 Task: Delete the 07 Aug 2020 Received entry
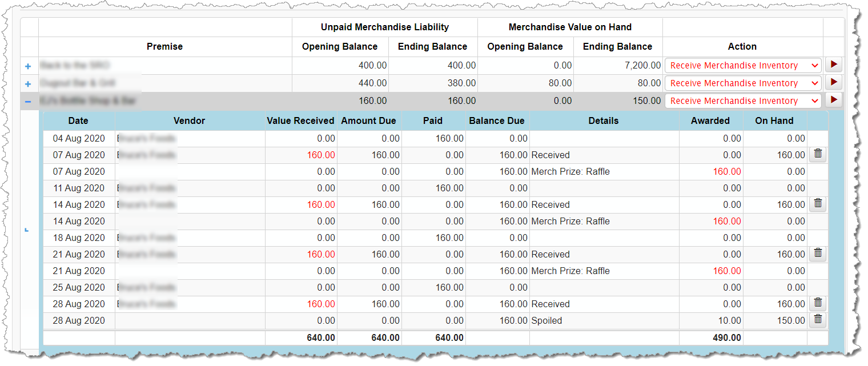pyautogui.click(x=818, y=154)
